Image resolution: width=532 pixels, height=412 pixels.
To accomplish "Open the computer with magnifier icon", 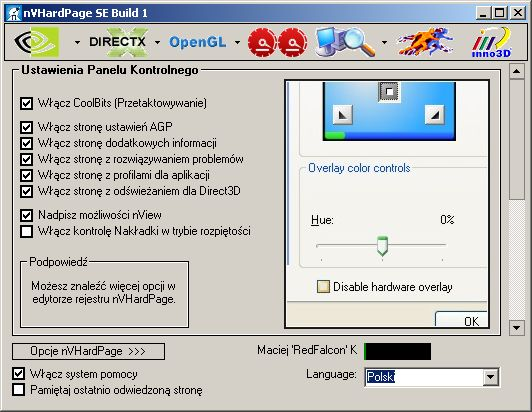I will (345, 42).
